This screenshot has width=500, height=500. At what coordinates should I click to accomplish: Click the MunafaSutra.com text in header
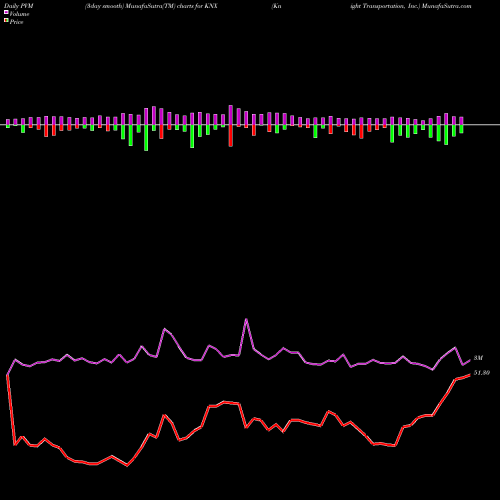click(446, 6)
